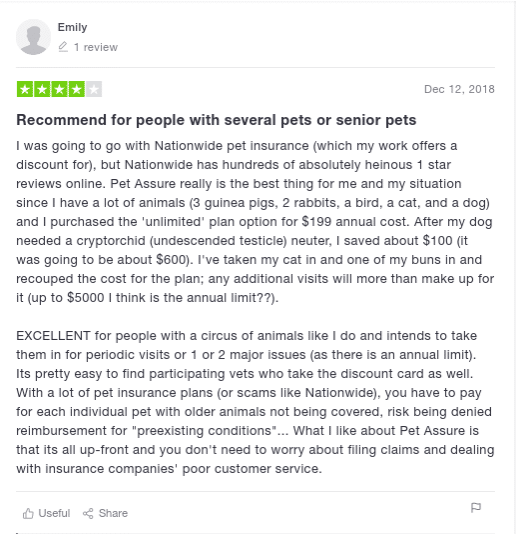The image size is (516, 534).
Task: Click the share network icon
Action: pos(88,513)
